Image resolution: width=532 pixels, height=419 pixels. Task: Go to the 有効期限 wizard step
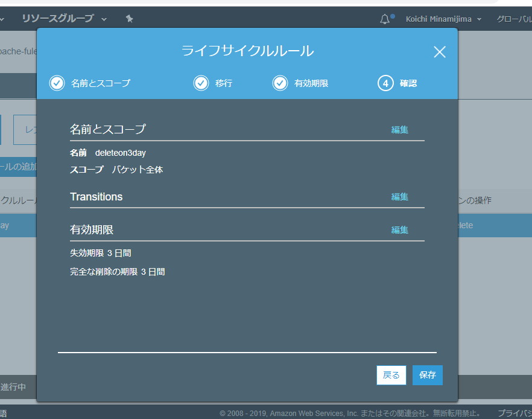pos(311,83)
